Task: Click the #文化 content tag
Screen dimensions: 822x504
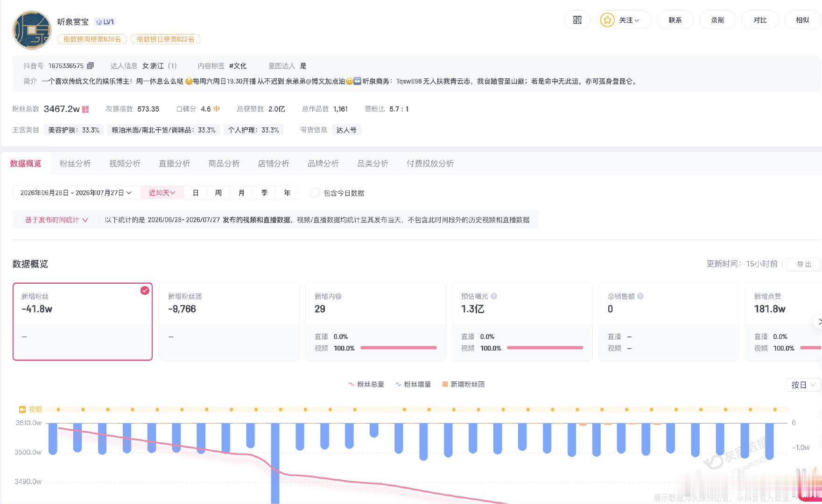Action: pos(238,66)
